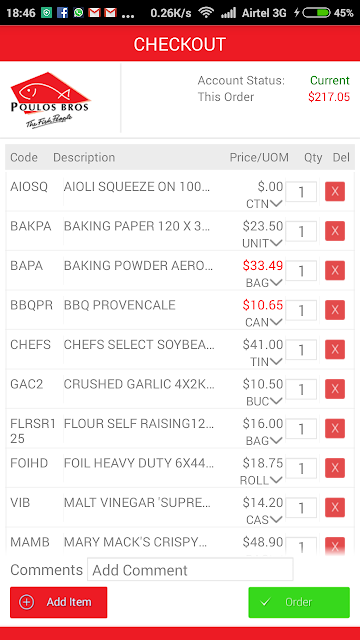Submit with the green Order button
The width and height of the screenshot is (360, 640).
point(299,602)
